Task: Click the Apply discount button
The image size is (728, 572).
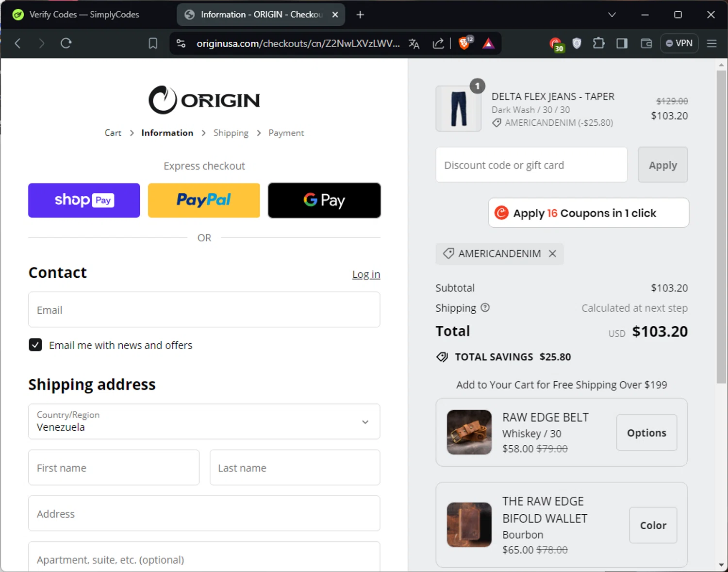Action: 663,165
